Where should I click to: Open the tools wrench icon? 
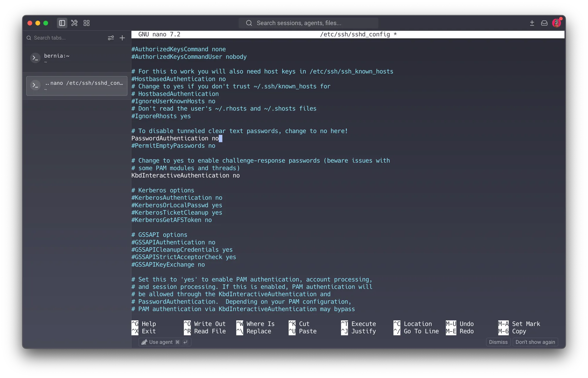tap(74, 23)
